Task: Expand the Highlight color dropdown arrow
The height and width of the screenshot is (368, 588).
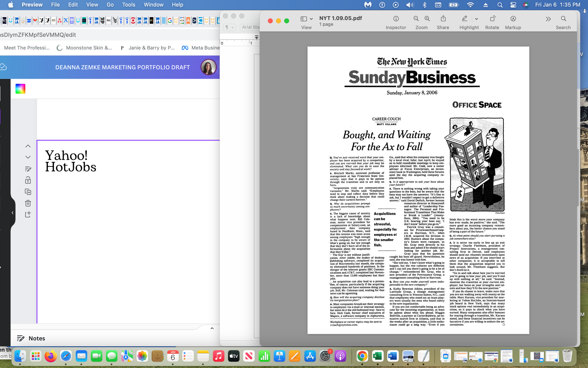Action: pyautogui.click(x=476, y=19)
